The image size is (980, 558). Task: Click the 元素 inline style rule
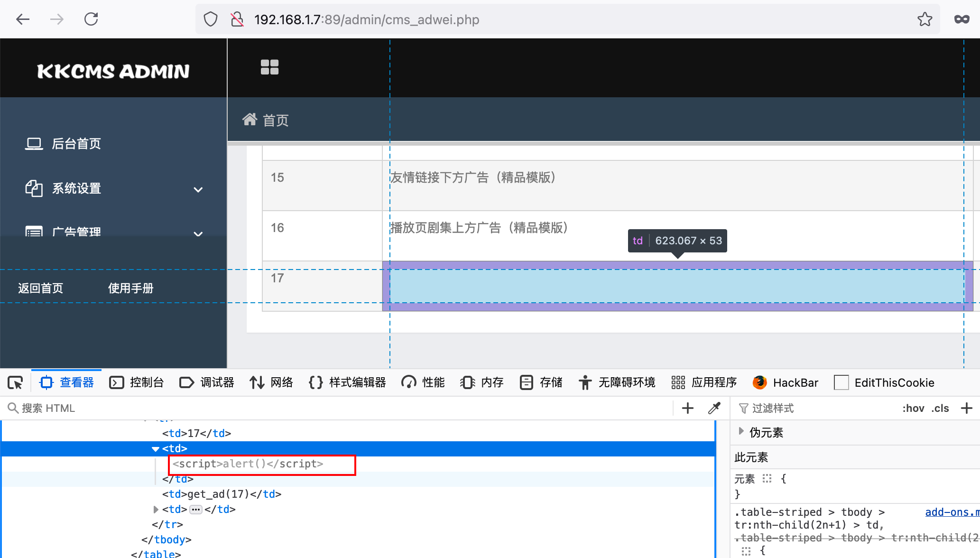(744, 479)
